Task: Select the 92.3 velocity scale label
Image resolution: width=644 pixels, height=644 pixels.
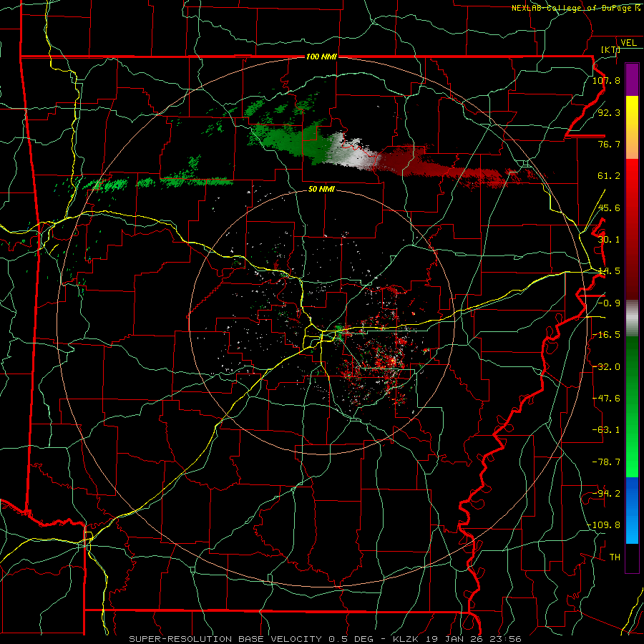Action: point(609,112)
